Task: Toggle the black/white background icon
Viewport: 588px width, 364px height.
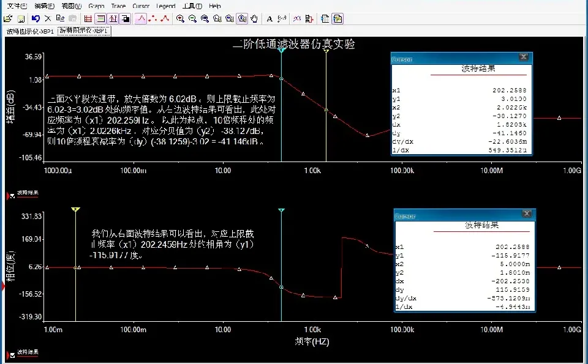Action: point(125,18)
